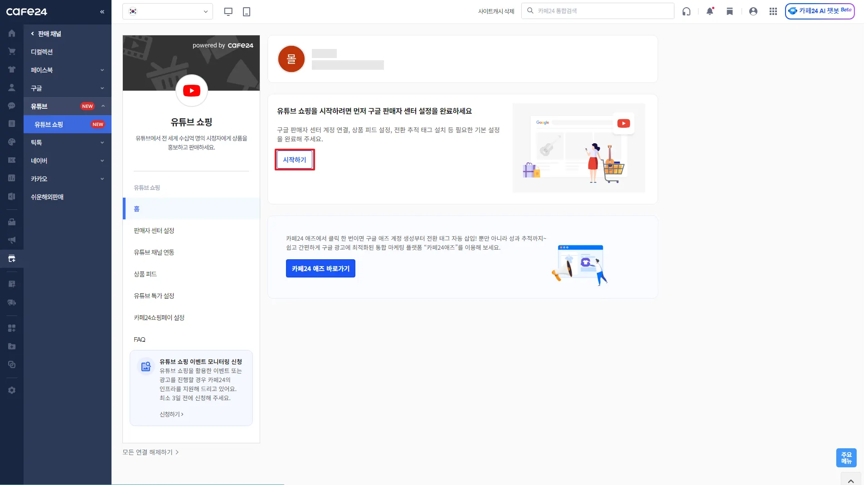Open the delivery truck icon
Image resolution: width=868 pixels, height=485 pixels.
(12, 302)
